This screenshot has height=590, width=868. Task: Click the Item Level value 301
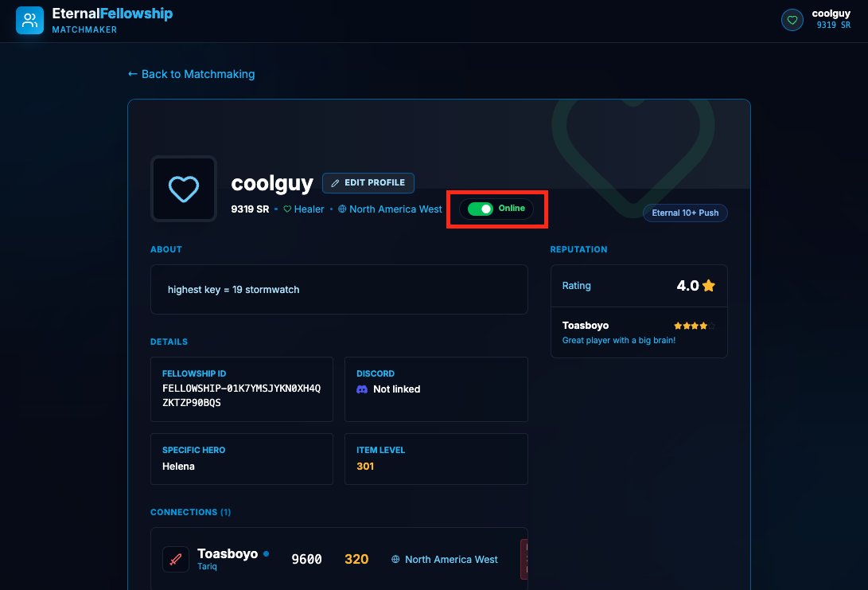(x=365, y=467)
